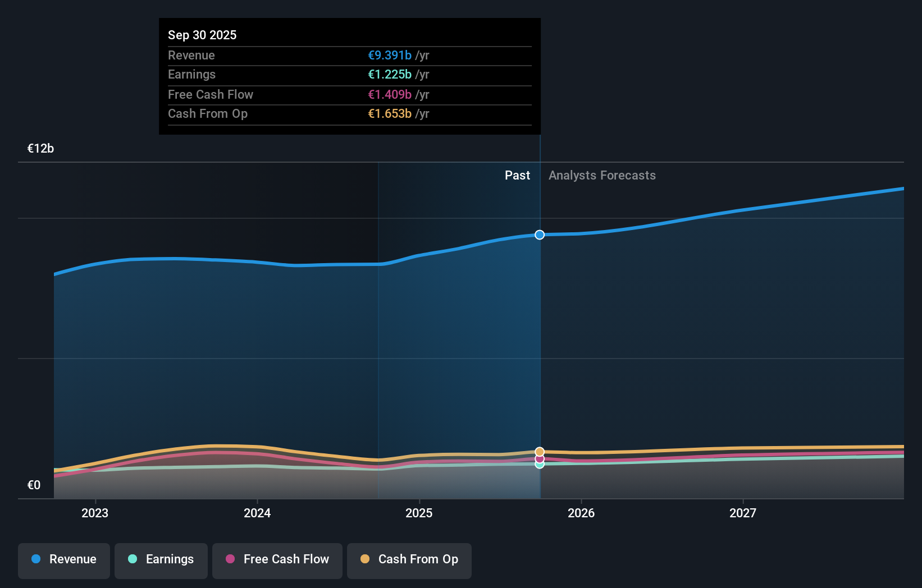This screenshot has height=588, width=922.
Task: Click the orange Cash From Op legend dot
Action: (366, 559)
